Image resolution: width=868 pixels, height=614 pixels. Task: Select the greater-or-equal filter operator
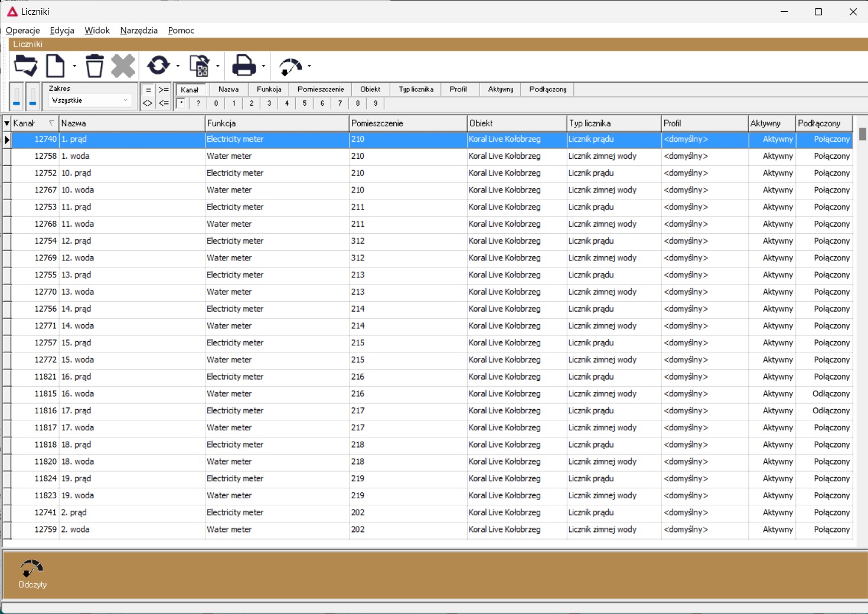(x=164, y=90)
